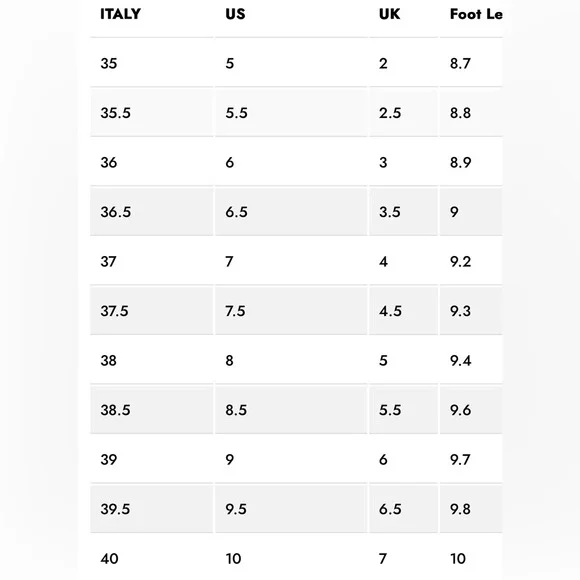
Task: Select US size 6 cell
Action: pos(291,162)
